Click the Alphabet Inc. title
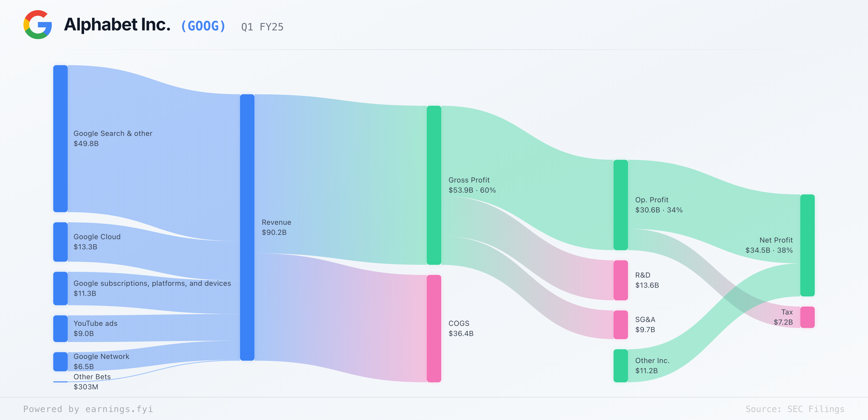The image size is (868, 420). [117, 25]
